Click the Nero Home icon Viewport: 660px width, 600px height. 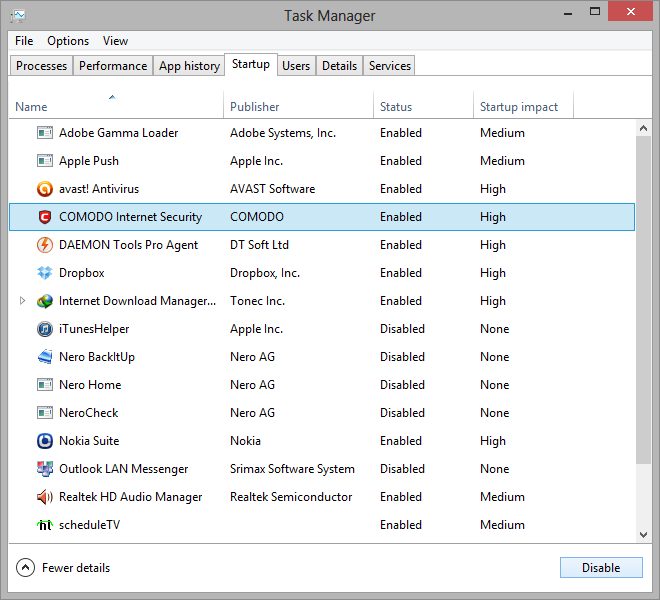click(x=45, y=385)
